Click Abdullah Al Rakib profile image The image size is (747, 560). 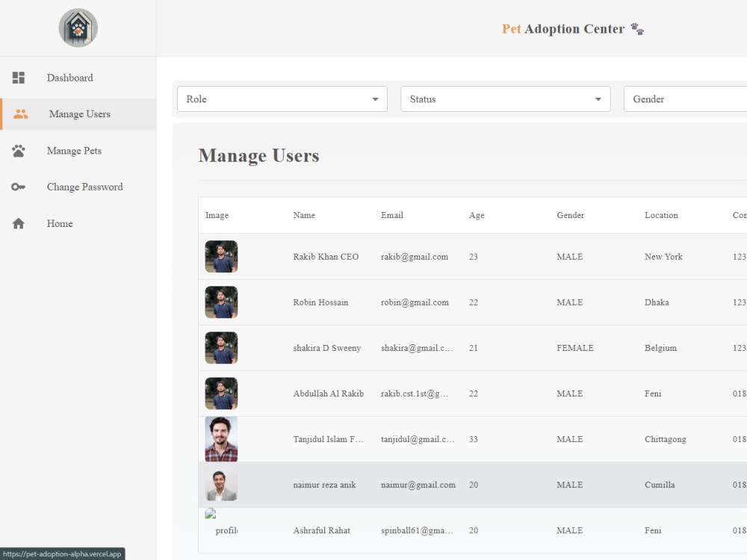click(x=222, y=393)
